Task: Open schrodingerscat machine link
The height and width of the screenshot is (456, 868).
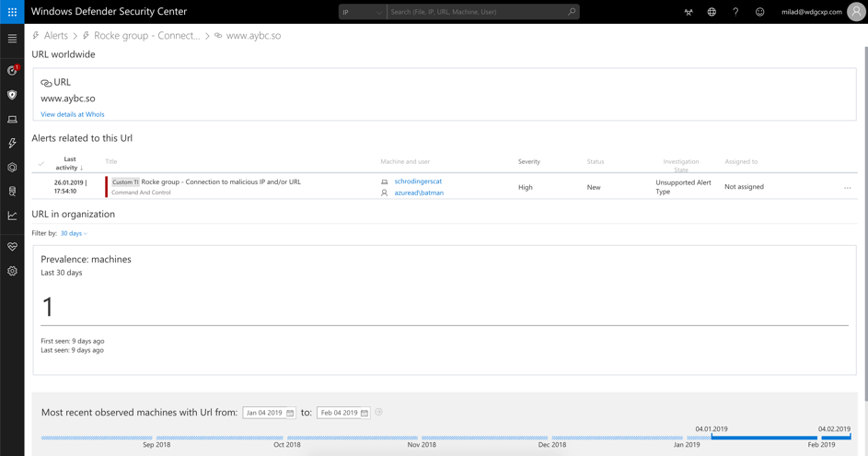Action: (x=418, y=181)
